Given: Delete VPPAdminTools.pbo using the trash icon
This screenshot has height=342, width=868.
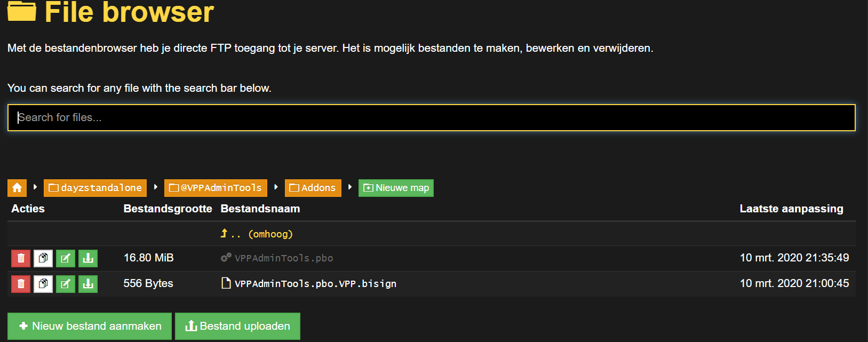Looking at the screenshot, I should pos(20,258).
